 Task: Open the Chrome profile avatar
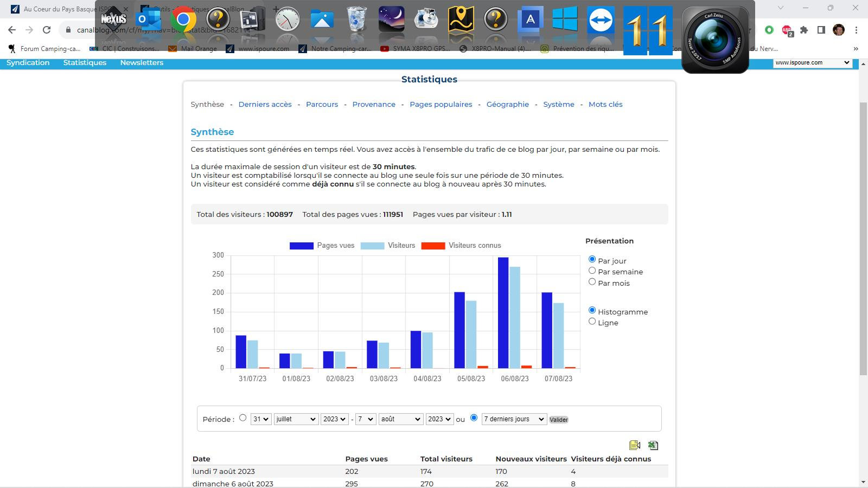tap(839, 30)
